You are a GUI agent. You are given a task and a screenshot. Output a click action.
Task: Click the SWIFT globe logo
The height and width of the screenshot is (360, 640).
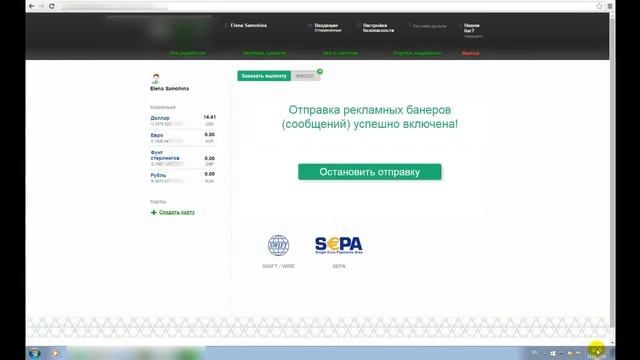pos(278,245)
